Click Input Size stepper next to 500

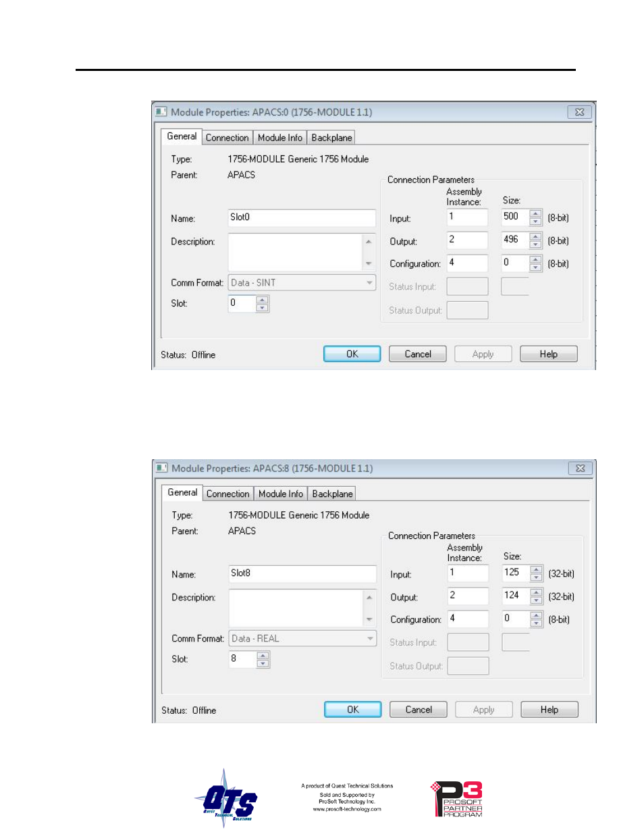(535, 217)
